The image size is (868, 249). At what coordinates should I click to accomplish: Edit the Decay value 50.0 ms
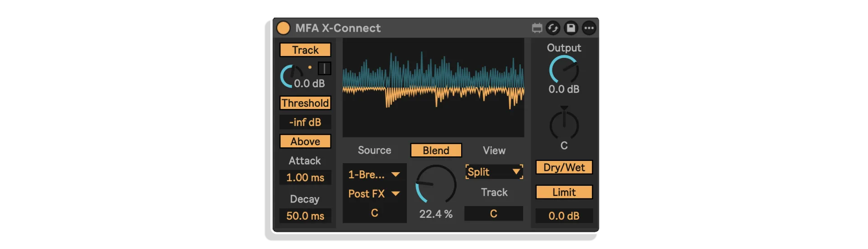click(305, 216)
